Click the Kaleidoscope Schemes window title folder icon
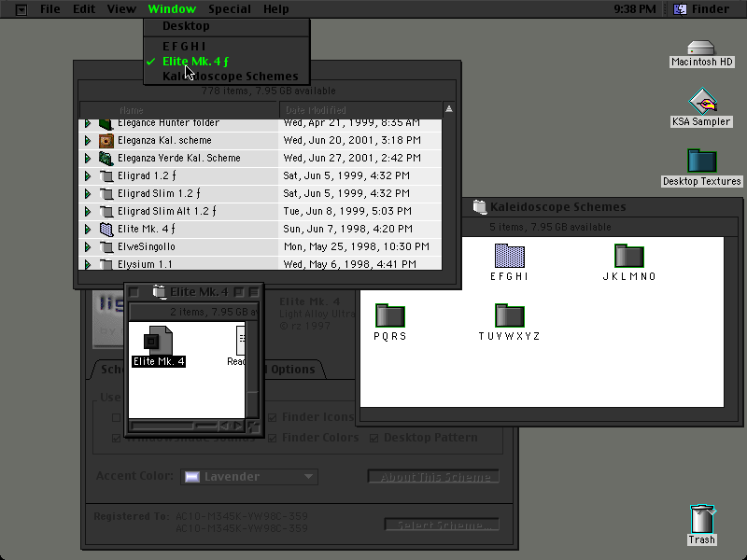Image resolution: width=747 pixels, height=560 pixels. click(x=479, y=206)
